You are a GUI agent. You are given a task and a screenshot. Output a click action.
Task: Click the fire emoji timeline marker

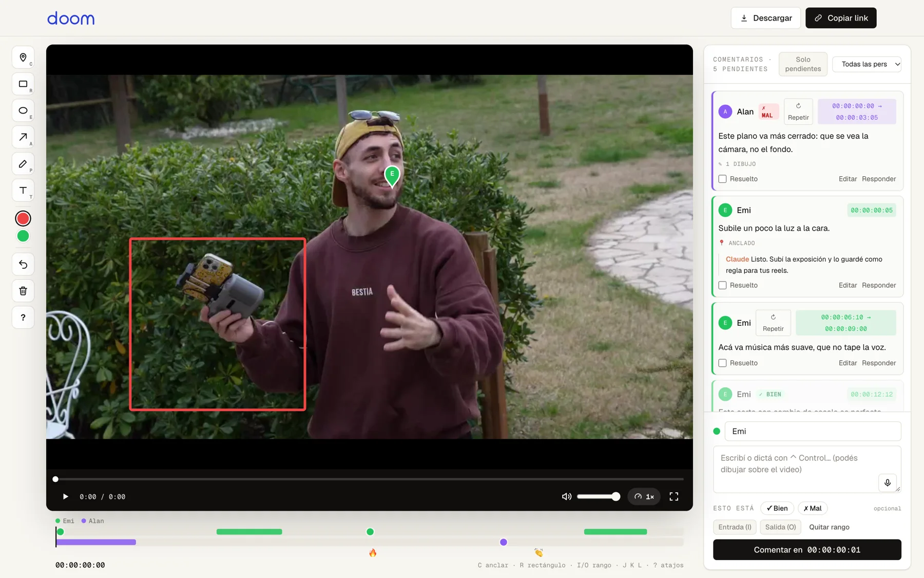pyautogui.click(x=373, y=553)
